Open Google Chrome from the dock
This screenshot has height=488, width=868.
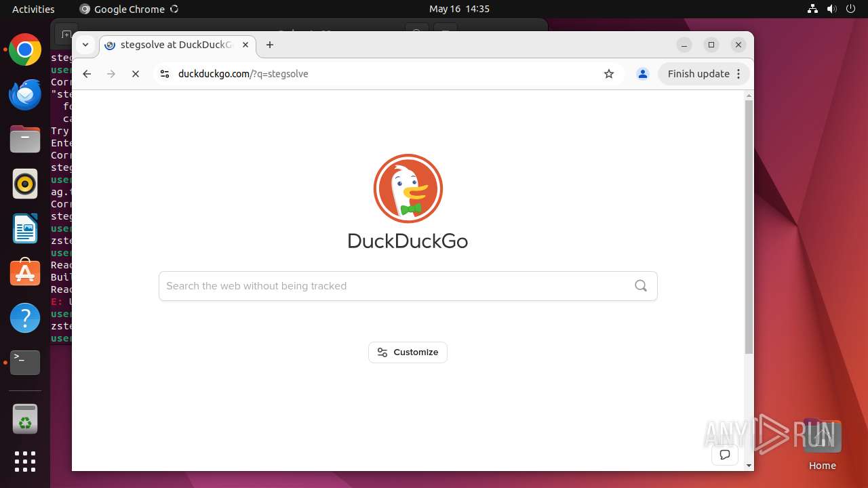click(25, 50)
